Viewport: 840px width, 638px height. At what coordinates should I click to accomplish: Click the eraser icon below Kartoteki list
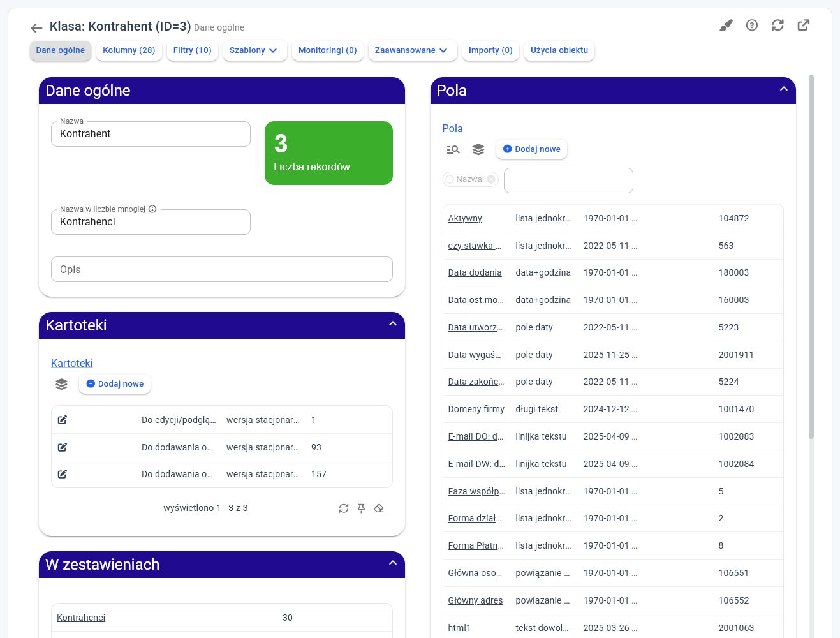[379, 508]
